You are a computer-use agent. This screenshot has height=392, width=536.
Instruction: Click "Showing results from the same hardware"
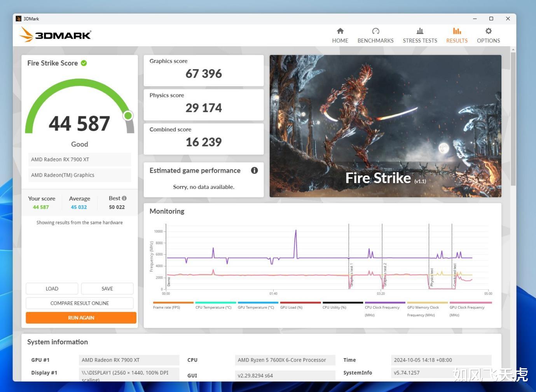coord(80,222)
